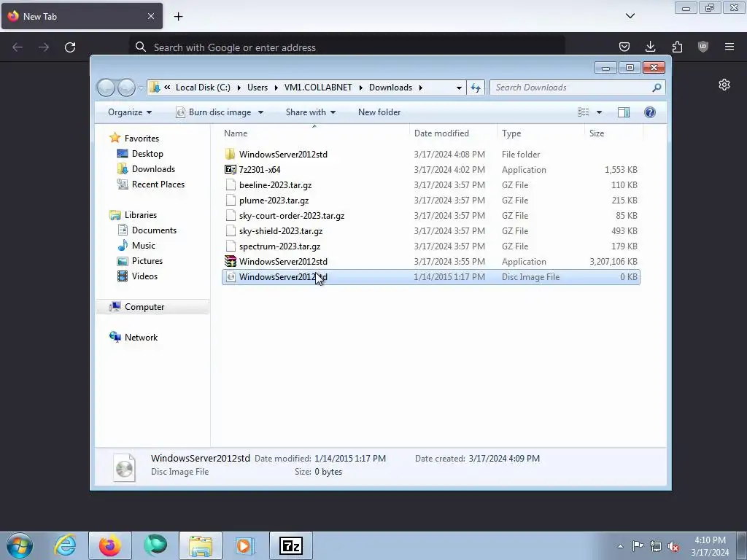Select the 7z2301-x64 application icon
The height and width of the screenshot is (560, 747).
point(230,169)
